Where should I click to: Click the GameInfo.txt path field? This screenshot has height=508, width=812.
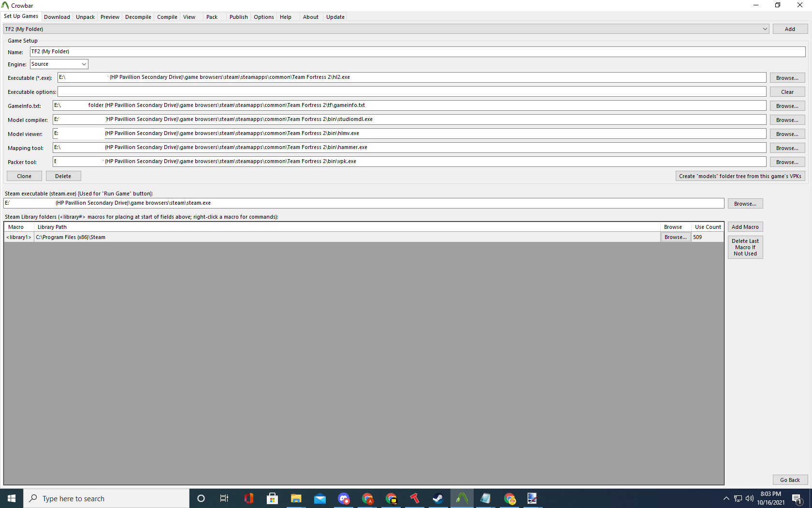(x=409, y=105)
